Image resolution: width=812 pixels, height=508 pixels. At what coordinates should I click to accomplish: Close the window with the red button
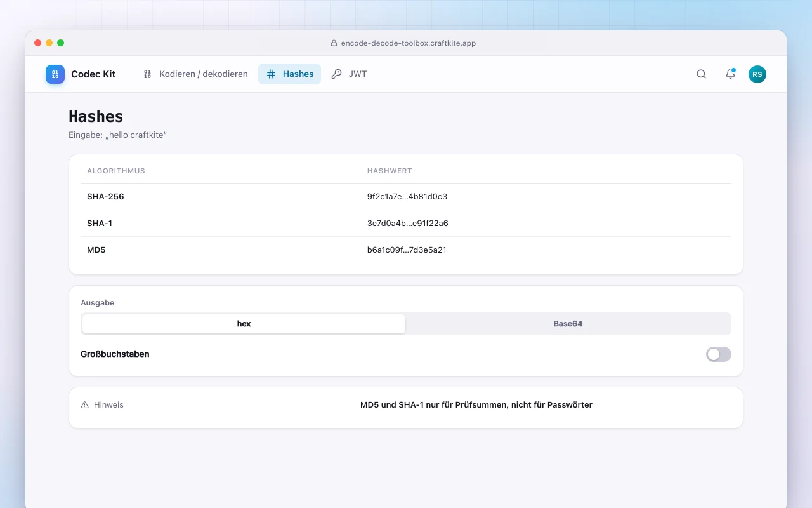pyautogui.click(x=38, y=43)
